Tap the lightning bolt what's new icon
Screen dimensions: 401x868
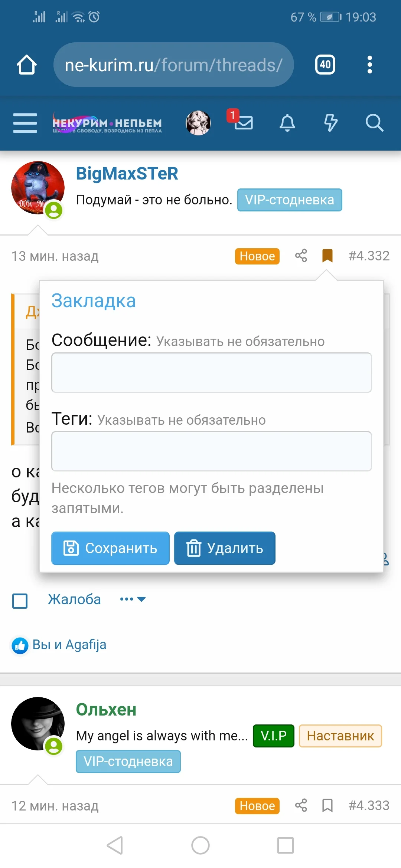click(330, 123)
